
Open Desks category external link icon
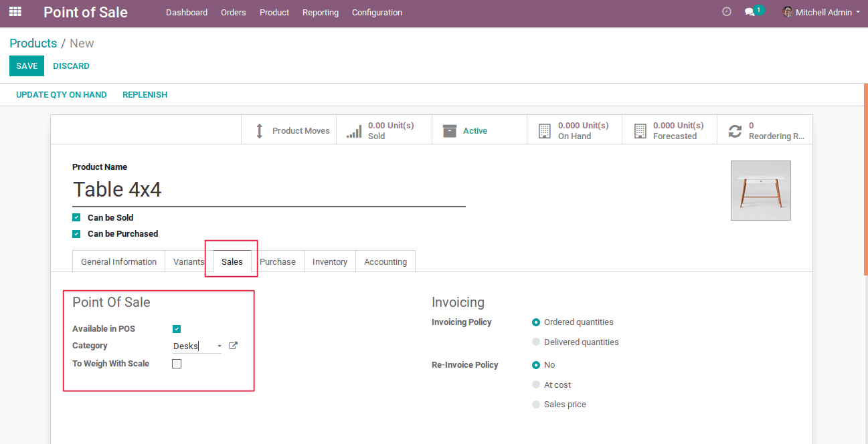233,346
